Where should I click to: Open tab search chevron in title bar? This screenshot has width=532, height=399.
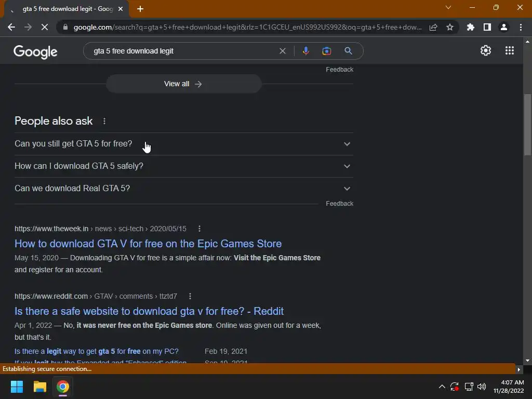tap(448, 7)
